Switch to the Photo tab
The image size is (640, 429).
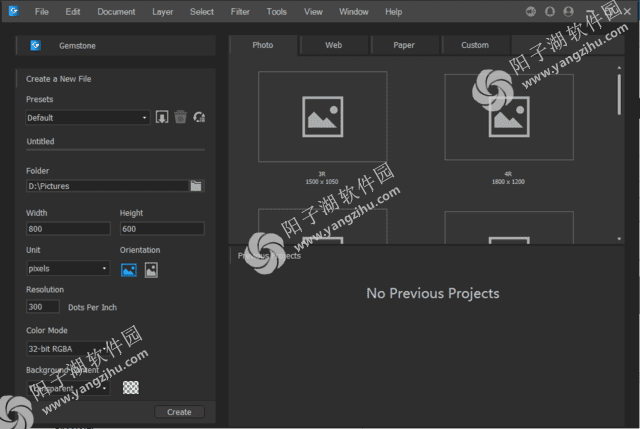tap(263, 45)
